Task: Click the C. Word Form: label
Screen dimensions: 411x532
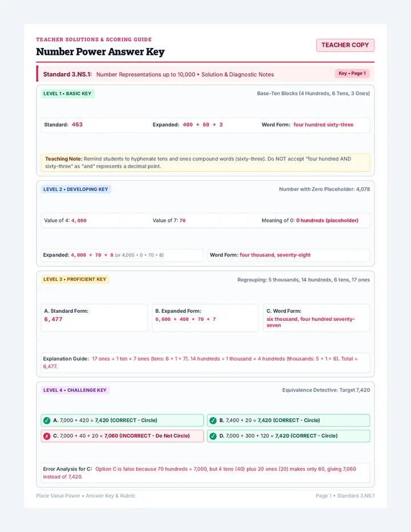Action: (284, 311)
